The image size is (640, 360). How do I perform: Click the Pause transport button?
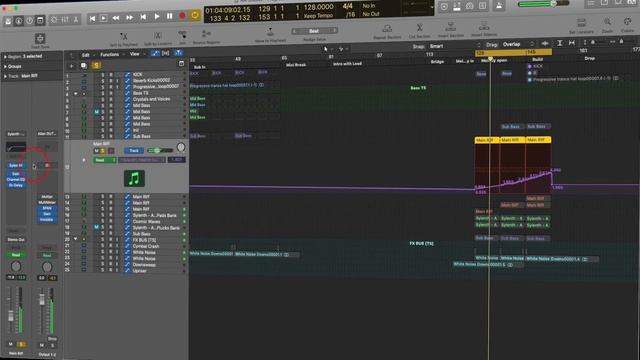click(169, 16)
